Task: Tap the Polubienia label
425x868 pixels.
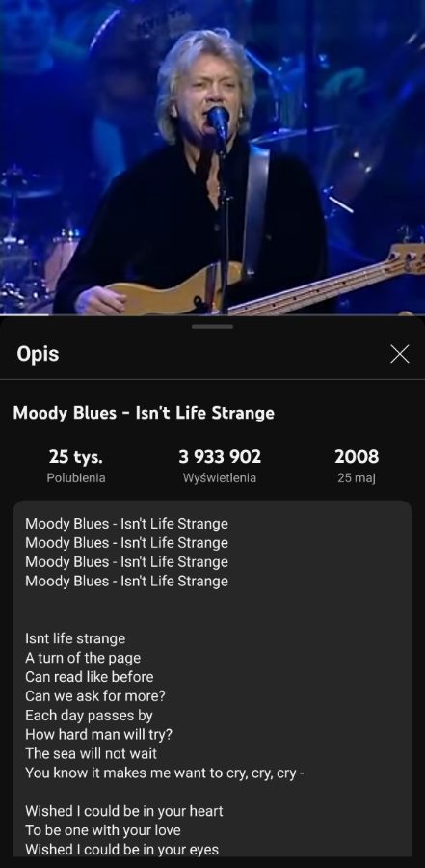Action: point(76,477)
